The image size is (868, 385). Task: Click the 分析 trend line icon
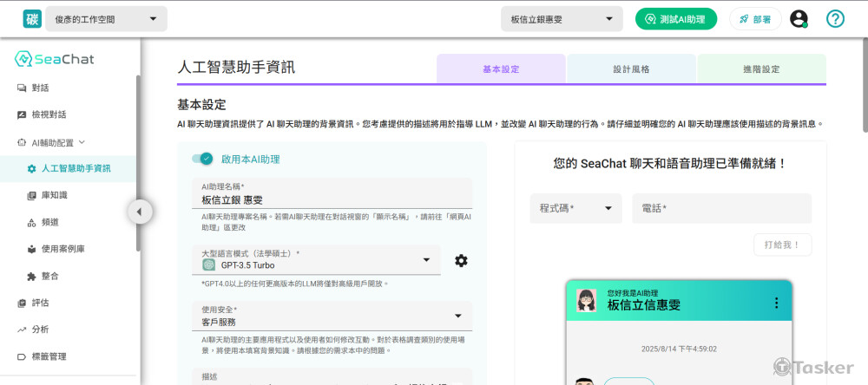tap(22, 330)
